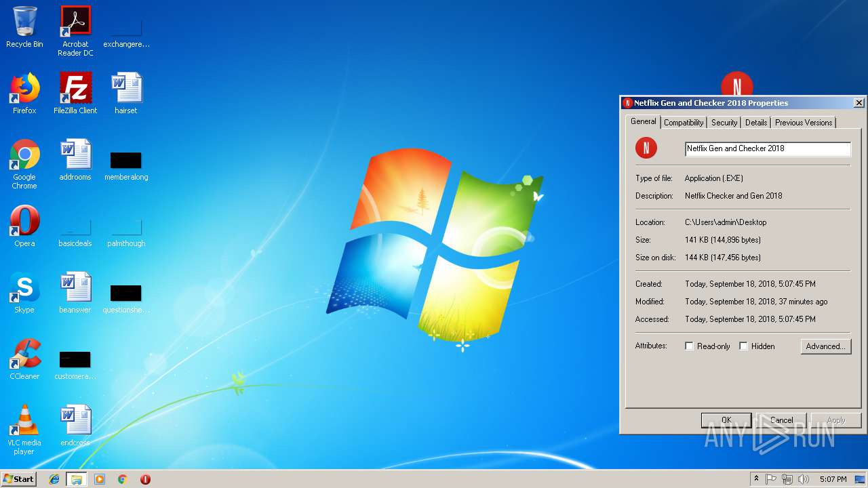Screen dimensions: 868x488
Task: Switch to the General tab
Action: (x=644, y=121)
